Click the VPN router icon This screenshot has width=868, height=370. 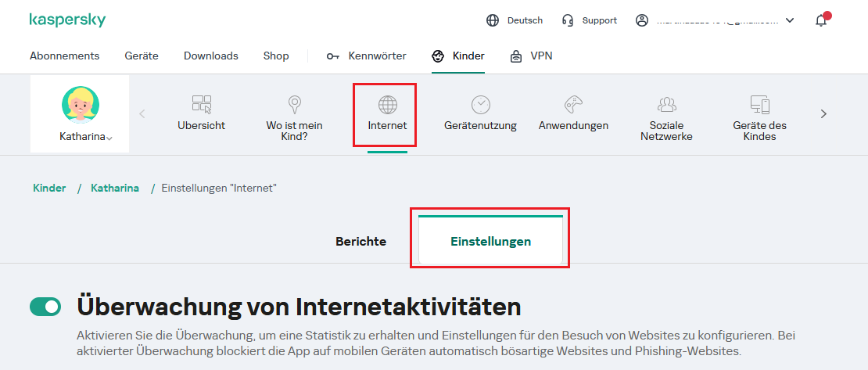pyautogui.click(x=516, y=56)
